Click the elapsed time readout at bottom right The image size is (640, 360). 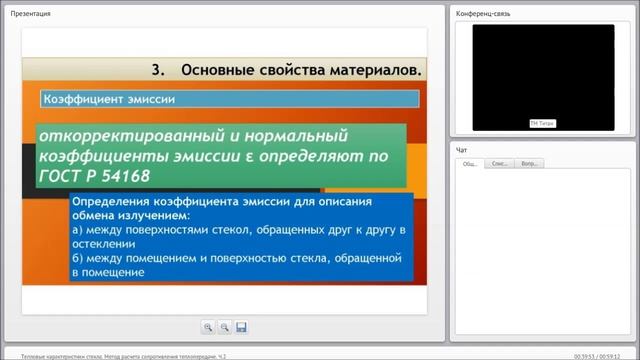point(597,356)
